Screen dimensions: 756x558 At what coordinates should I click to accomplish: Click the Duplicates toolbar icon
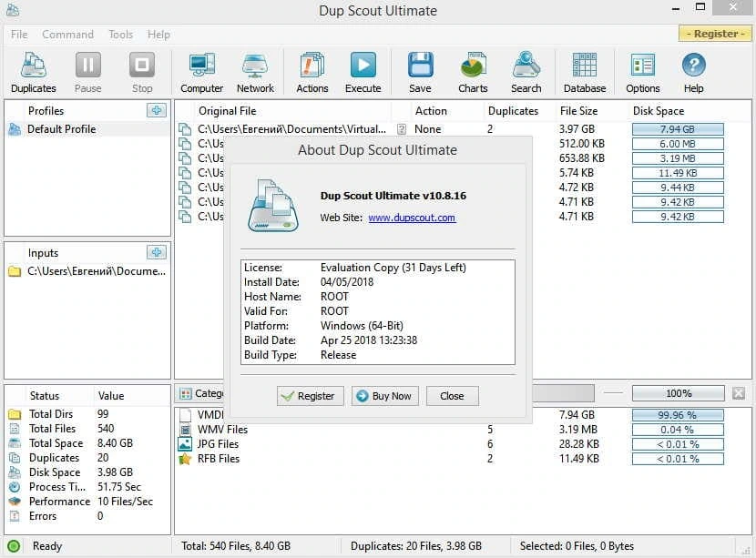tap(34, 65)
